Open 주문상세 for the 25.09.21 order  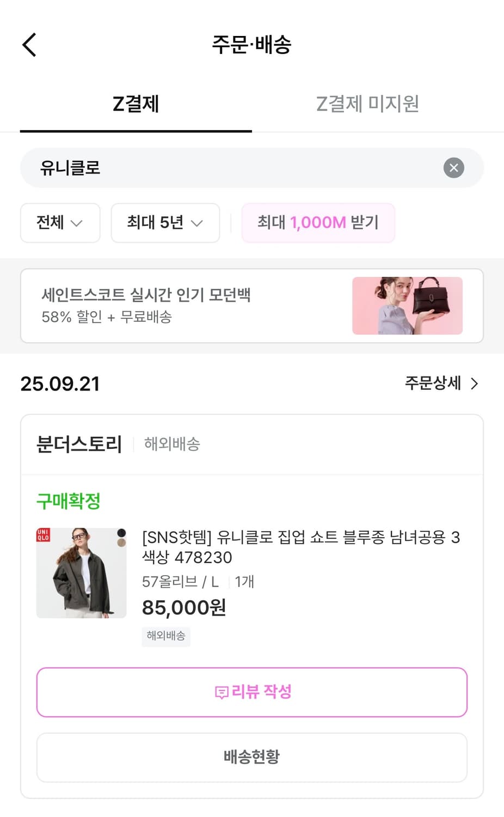tap(441, 383)
